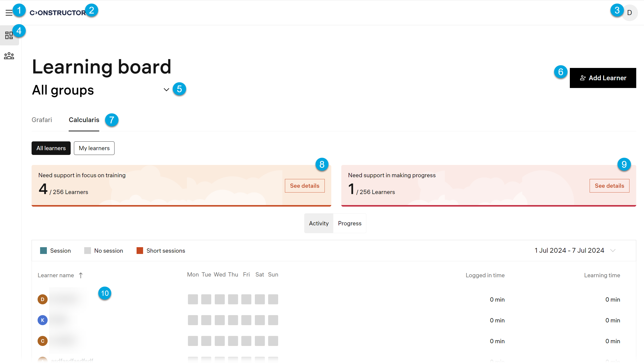The image size is (644, 363).
Task: Select the dashboard grid sidebar icon
Action: point(9,35)
